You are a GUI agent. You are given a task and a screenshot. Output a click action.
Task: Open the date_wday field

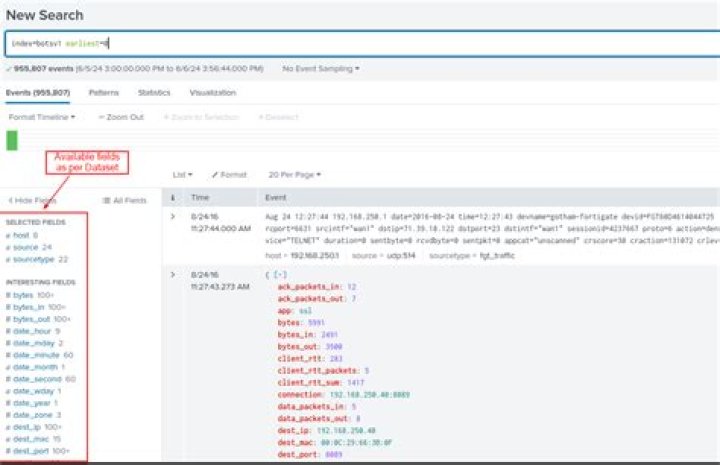coord(34,391)
